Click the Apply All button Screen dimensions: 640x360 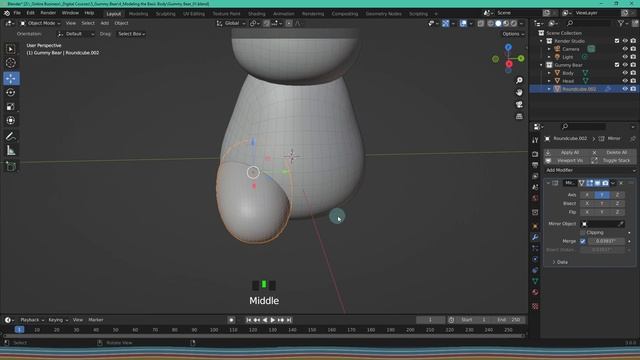pyautogui.click(x=567, y=152)
